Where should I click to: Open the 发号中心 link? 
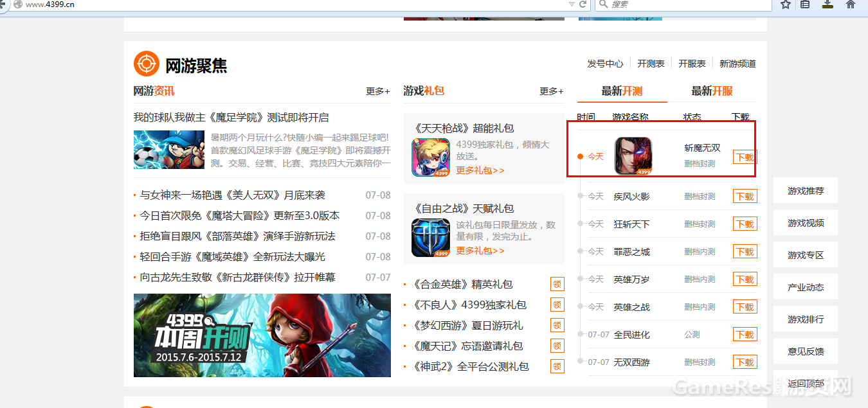tap(605, 64)
